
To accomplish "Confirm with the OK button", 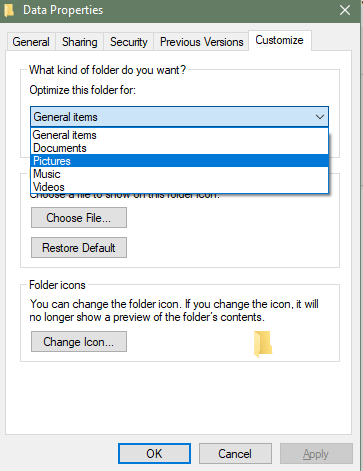I will [x=154, y=454].
